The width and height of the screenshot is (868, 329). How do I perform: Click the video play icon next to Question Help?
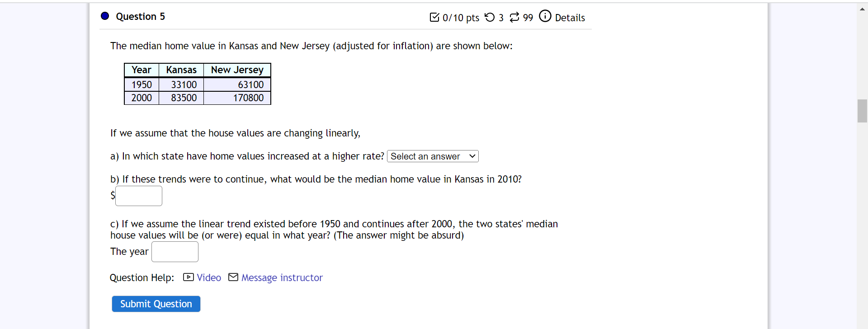pos(188,277)
